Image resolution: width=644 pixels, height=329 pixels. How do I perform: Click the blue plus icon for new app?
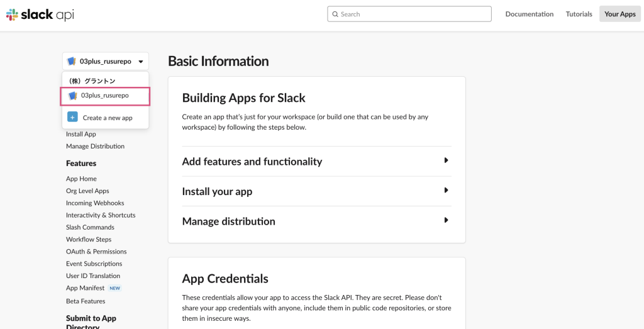point(72,118)
